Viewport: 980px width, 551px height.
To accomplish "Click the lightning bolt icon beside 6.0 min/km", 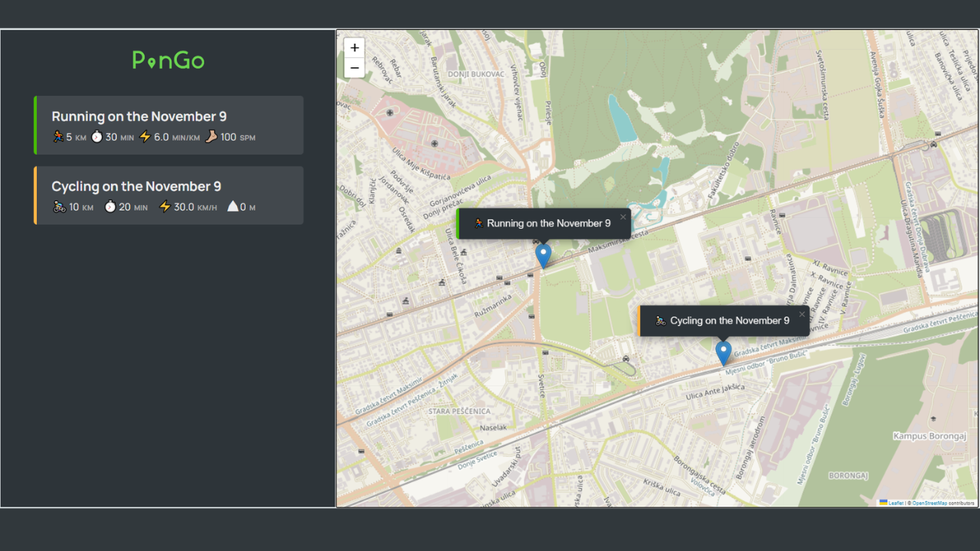I will pyautogui.click(x=145, y=137).
